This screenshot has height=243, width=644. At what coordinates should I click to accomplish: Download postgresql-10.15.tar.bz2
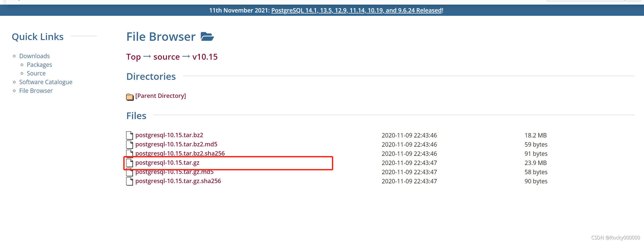(169, 135)
